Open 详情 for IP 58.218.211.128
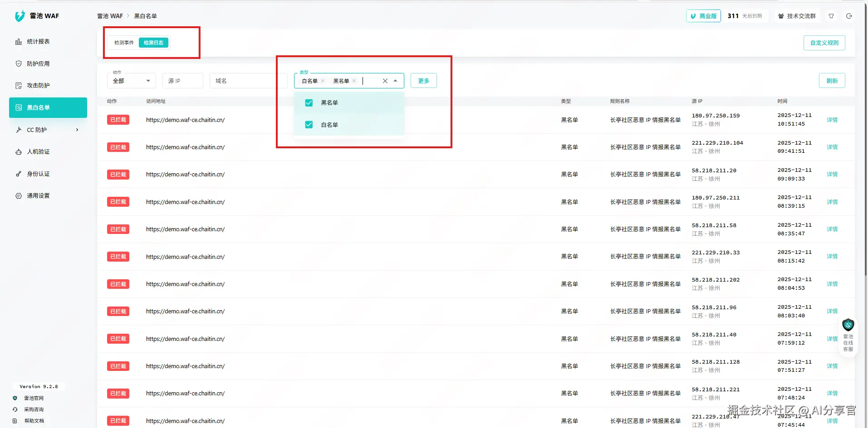Screen dimensions: 868x428 click(x=832, y=366)
